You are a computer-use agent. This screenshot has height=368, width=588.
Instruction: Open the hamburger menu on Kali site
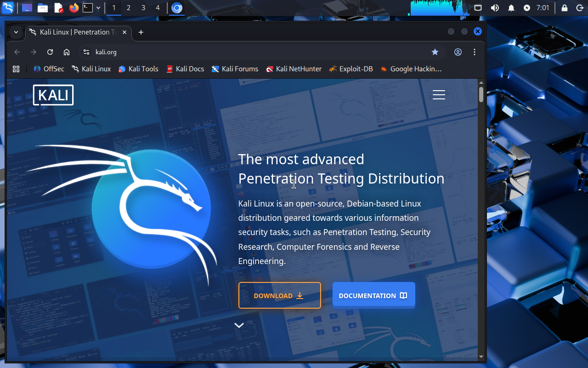click(x=439, y=95)
